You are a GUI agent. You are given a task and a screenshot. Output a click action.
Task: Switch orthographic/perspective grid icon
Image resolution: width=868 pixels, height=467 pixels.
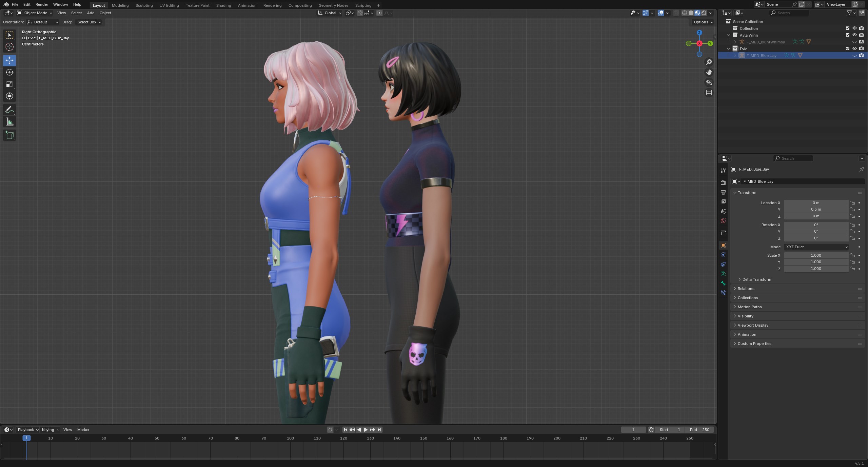[x=709, y=93]
